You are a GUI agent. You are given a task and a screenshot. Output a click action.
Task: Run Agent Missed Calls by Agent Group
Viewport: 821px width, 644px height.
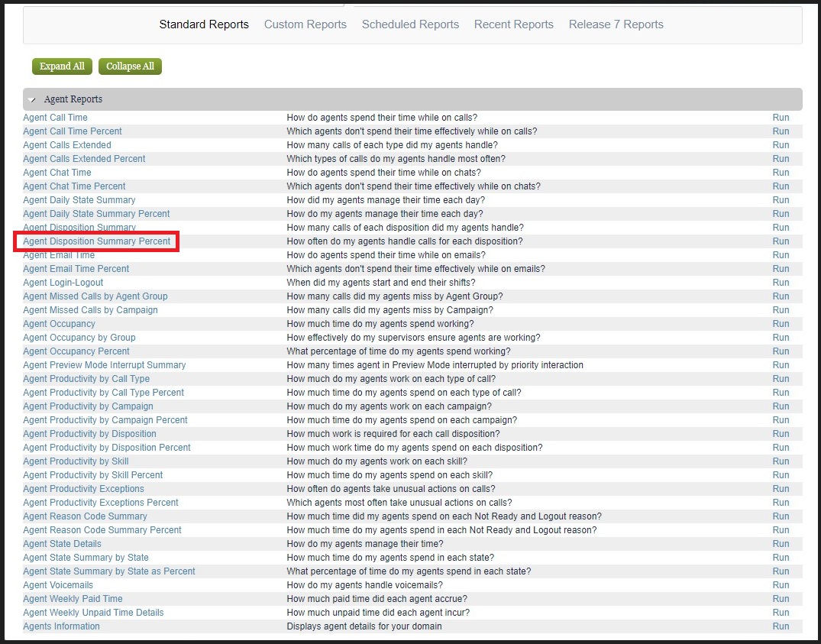click(781, 296)
